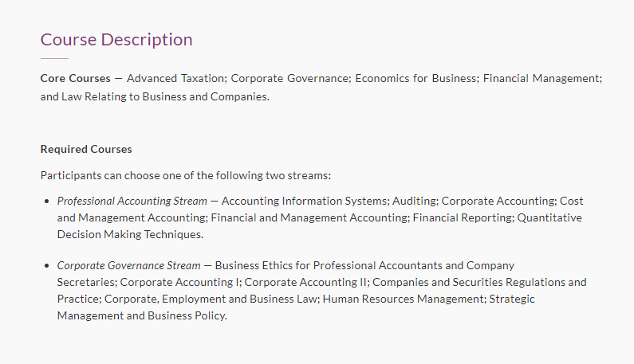Click the Required Courses subheading
This screenshot has height=364, width=634.
point(86,150)
